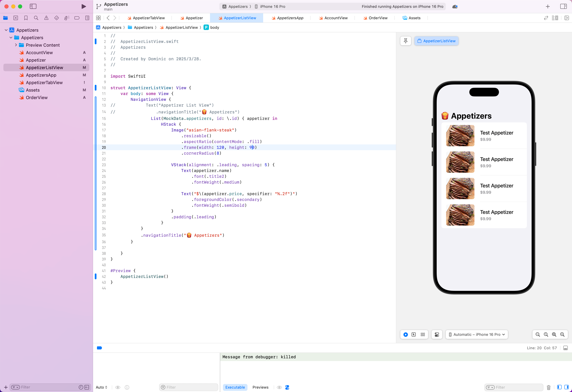The width and height of the screenshot is (572, 392).
Task: Select the Previews console output button
Action: (260, 387)
